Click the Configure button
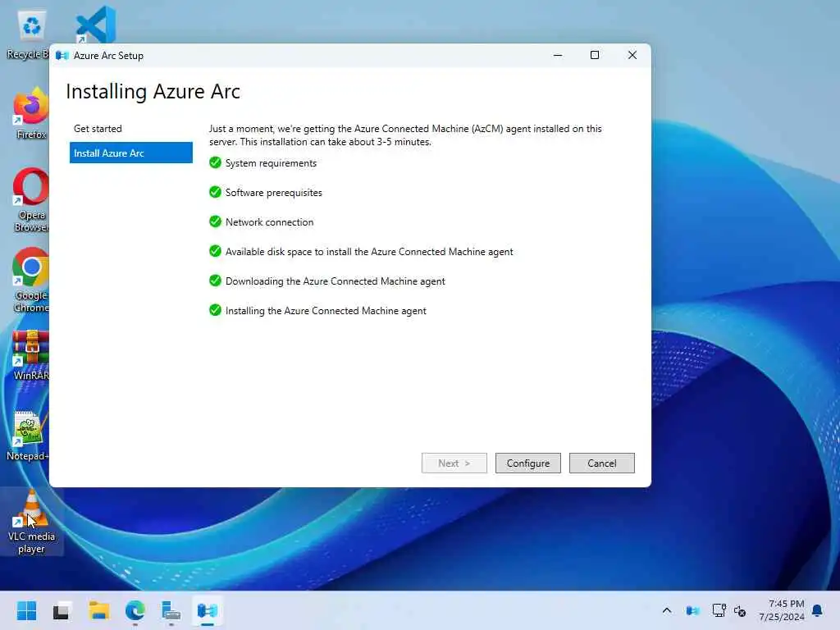 527,463
